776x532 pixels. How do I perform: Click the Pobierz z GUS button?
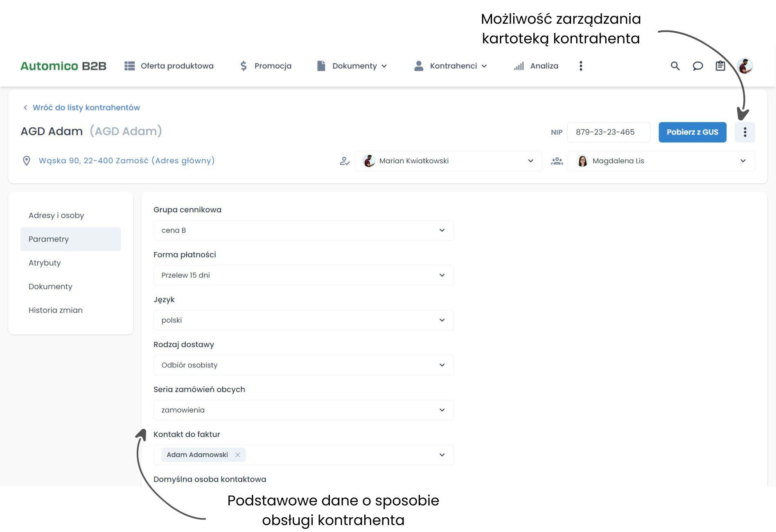(692, 132)
